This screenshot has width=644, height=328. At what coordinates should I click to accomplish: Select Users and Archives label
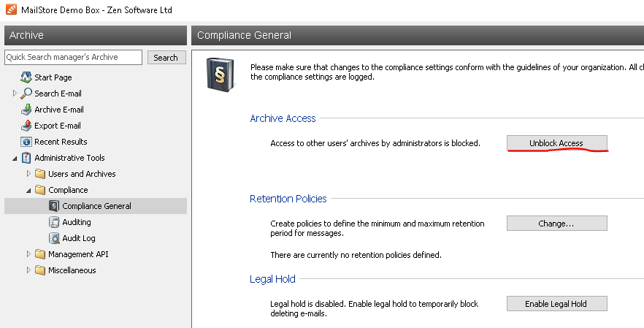pyautogui.click(x=82, y=173)
